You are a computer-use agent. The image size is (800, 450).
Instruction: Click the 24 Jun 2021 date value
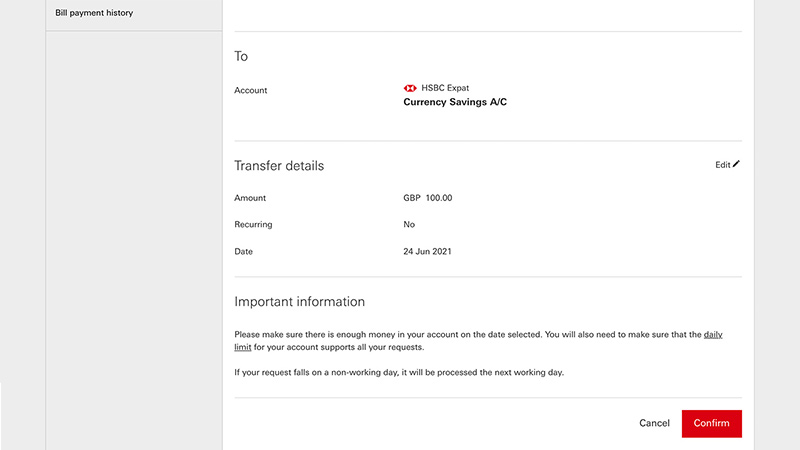[428, 252]
